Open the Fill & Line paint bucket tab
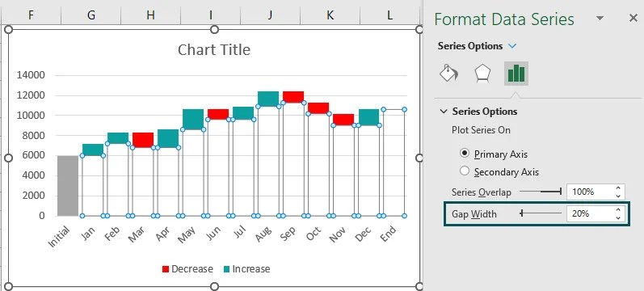Screen dimensions: 644x291 click(449, 74)
